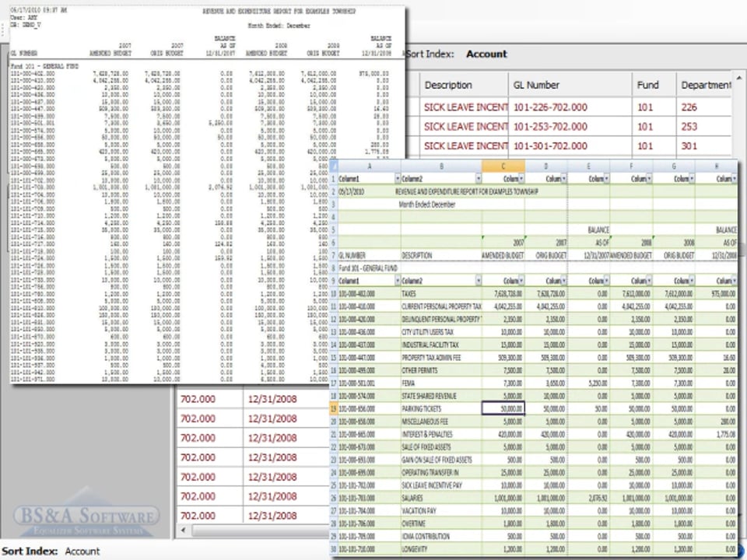Screen dimensions: 747x560
Task: Open Column2 filter dropdown in spreadsheet row 9
Action: click(x=478, y=281)
